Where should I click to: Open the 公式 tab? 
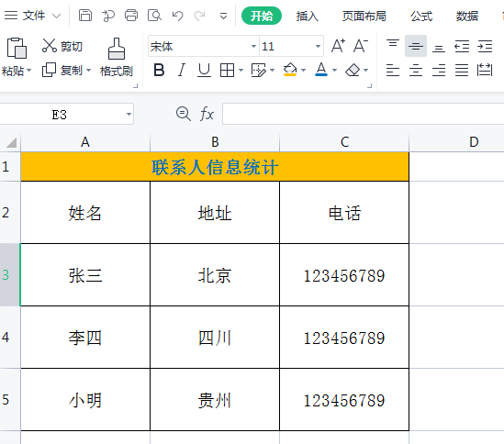421,16
